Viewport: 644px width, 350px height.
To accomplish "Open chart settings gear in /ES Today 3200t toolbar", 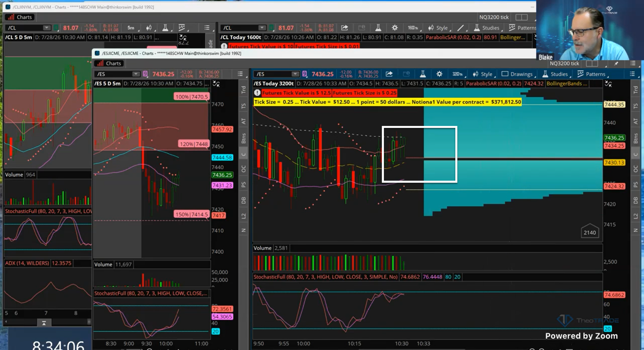I will click(439, 74).
